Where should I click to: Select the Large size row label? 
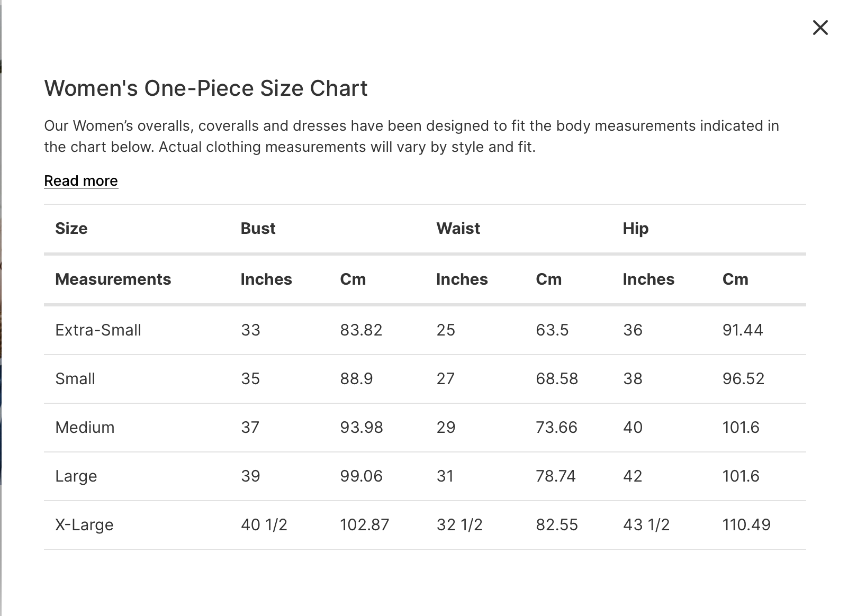76,476
